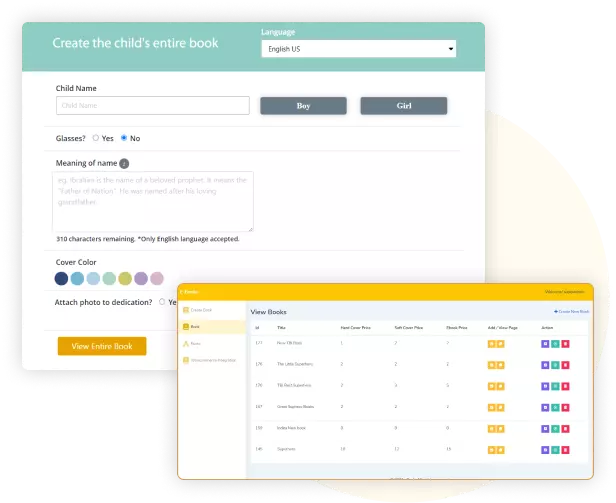Screen dimensions: 616x503
Task: Click second orange page icon in row 177
Action: click(500, 344)
